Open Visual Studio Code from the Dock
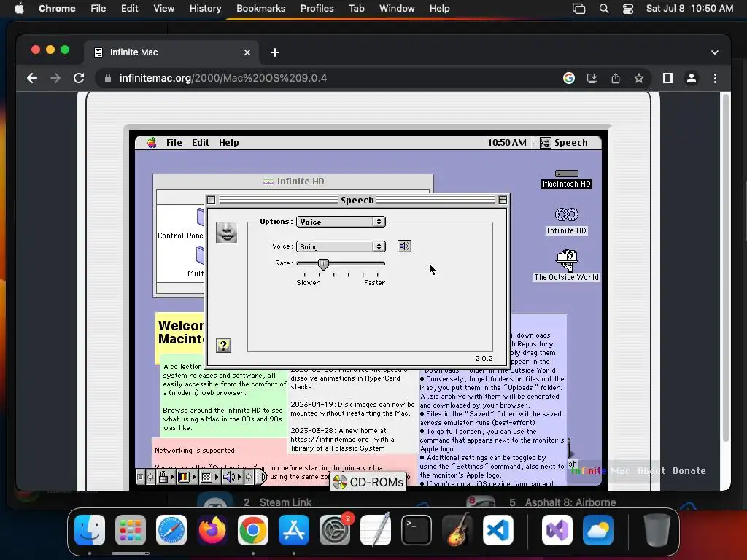This screenshot has height=560, width=747. 498,530
